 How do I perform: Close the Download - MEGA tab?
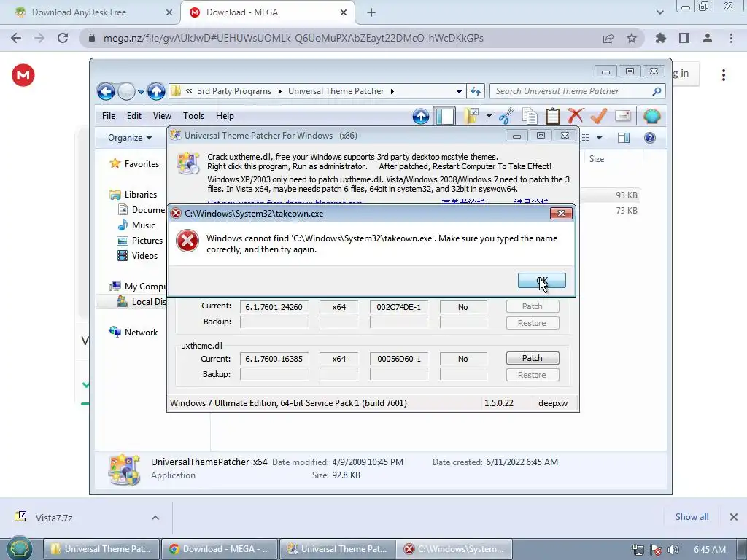[344, 12]
